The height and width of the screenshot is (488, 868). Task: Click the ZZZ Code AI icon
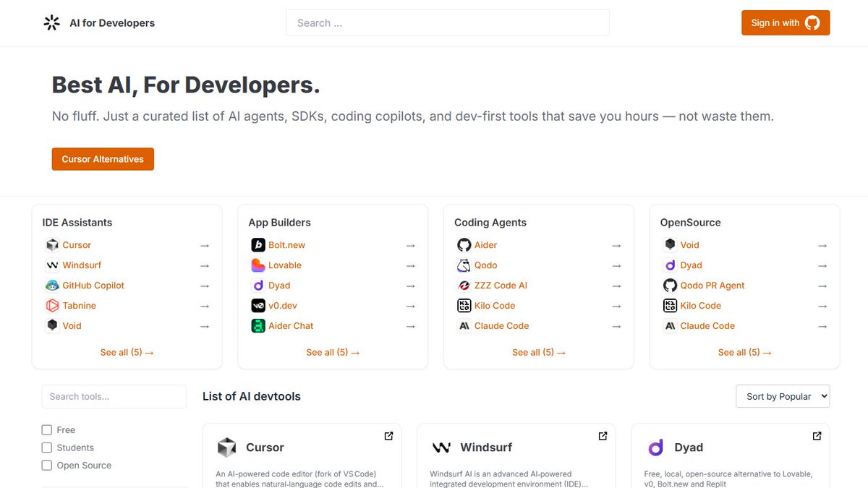click(464, 286)
